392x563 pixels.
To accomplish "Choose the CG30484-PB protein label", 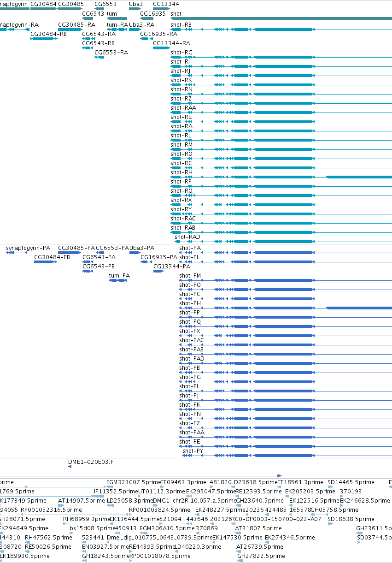I will 52,257.
